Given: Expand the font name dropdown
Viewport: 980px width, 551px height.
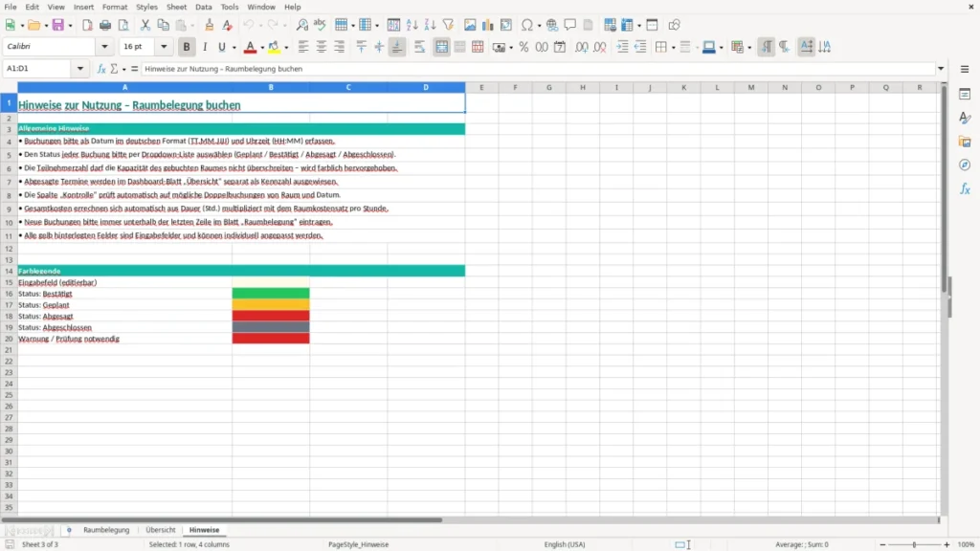Looking at the screenshot, I should (104, 46).
